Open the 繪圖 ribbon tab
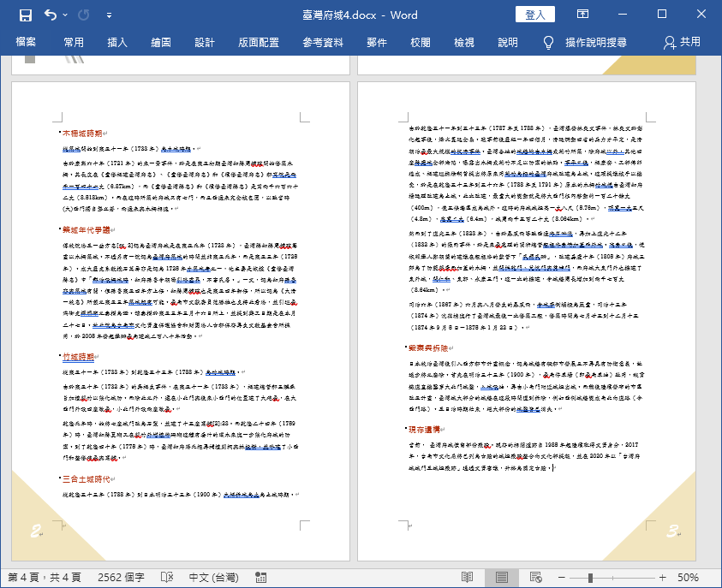Image resolution: width=722 pixels, height=588 pixels. [x=161, y=42]
